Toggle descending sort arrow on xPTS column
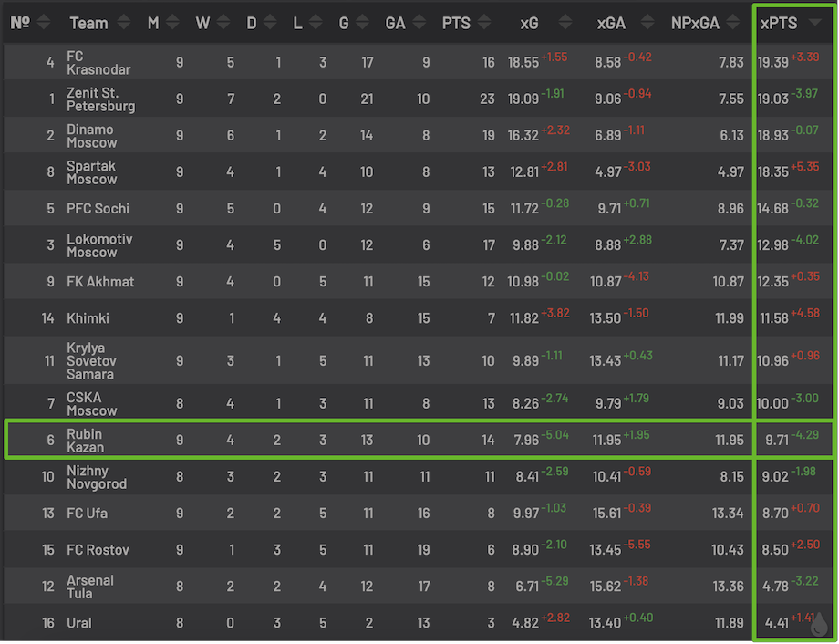This screenshot has width=839, height=644. pos(813,24)
